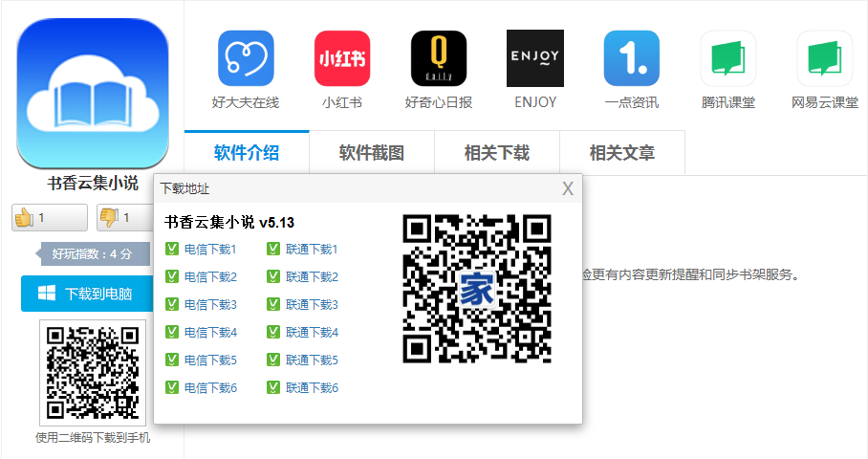Click the 联通下载6 link
868x459 pixels.
tap(312, 387)
